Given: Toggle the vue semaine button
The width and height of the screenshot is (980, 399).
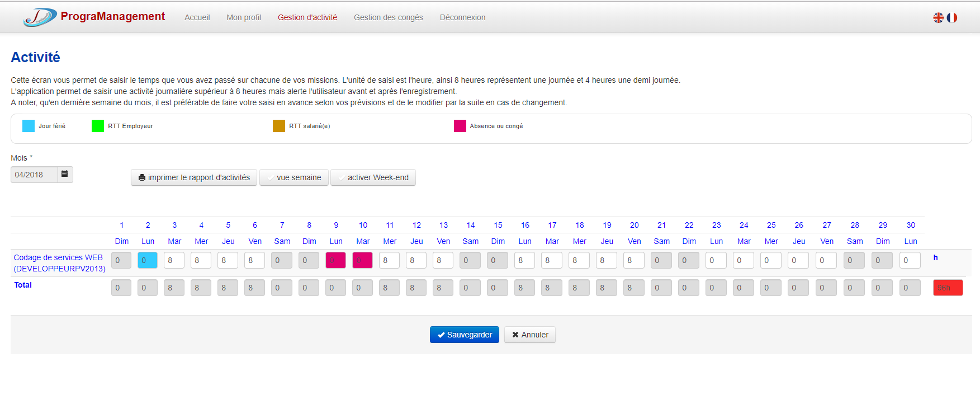Looking at the screenshot, I should pyautogui.click(x=293, y=177).
